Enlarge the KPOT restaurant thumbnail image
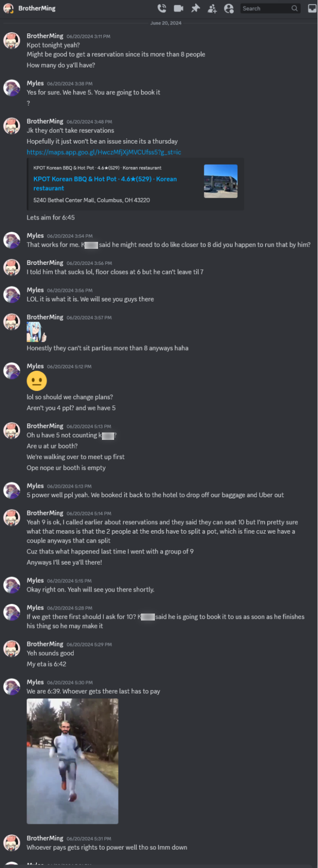This screenshot has width=318, height=868. 221,181
